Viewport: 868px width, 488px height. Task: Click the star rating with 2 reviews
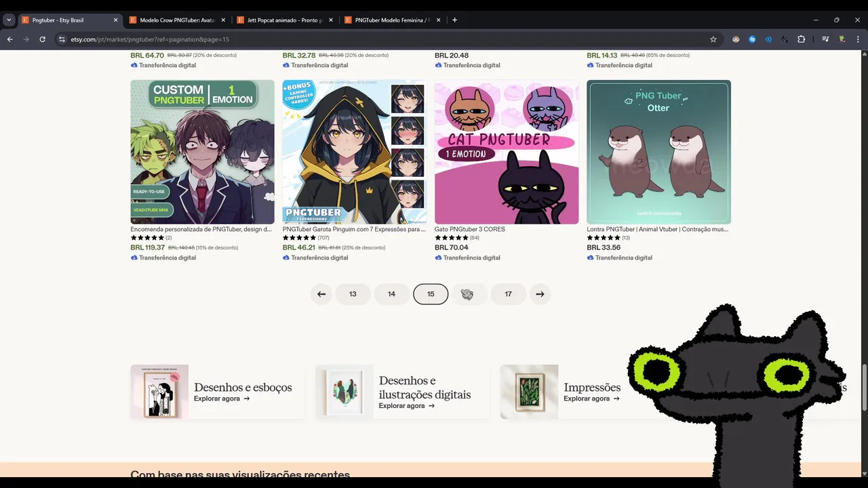[x=151, y=238]
